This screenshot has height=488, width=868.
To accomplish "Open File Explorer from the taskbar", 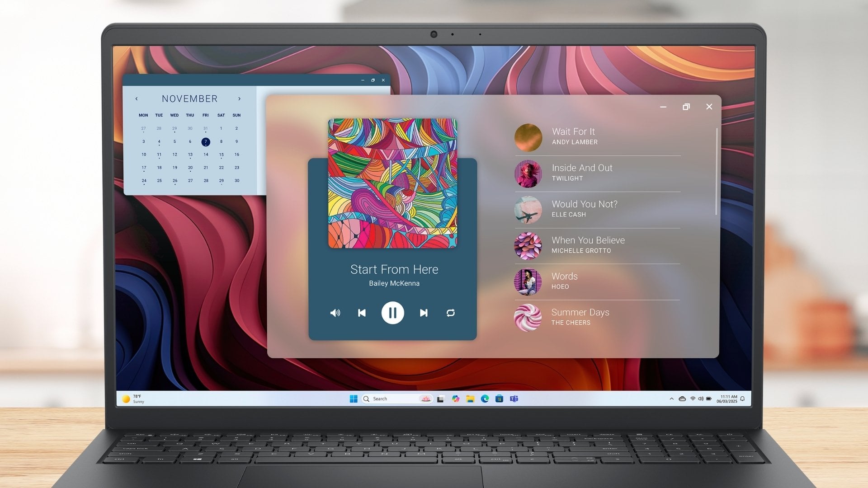I will pos(470,399).
